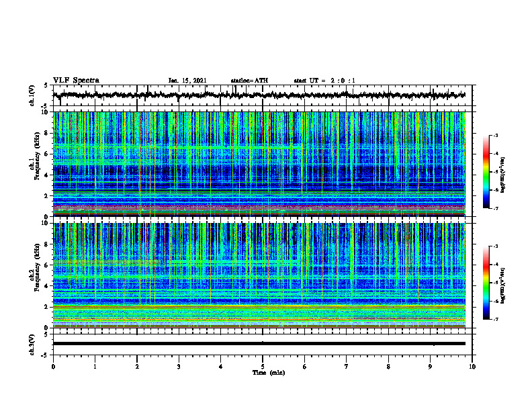
Task: Click the "10" frequency tick of ch.1 spectrogram
Action: click(45, 112)
